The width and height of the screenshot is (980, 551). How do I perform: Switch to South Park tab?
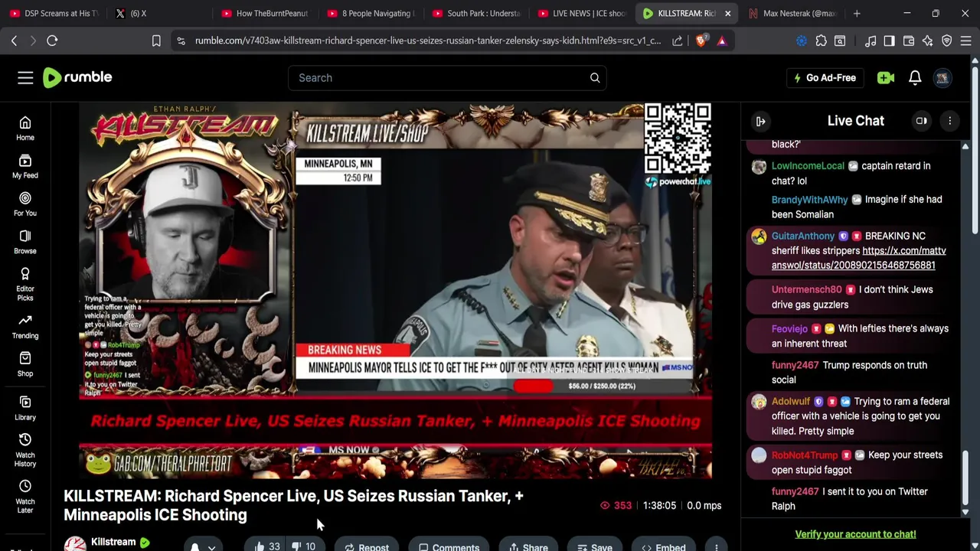coord(474,13)
